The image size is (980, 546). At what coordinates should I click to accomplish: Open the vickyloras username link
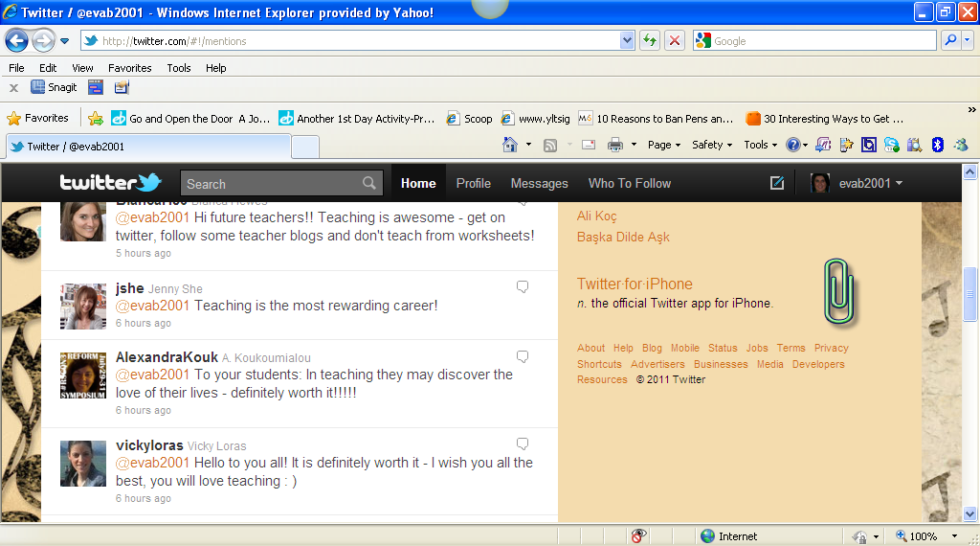tap(149, 445)
